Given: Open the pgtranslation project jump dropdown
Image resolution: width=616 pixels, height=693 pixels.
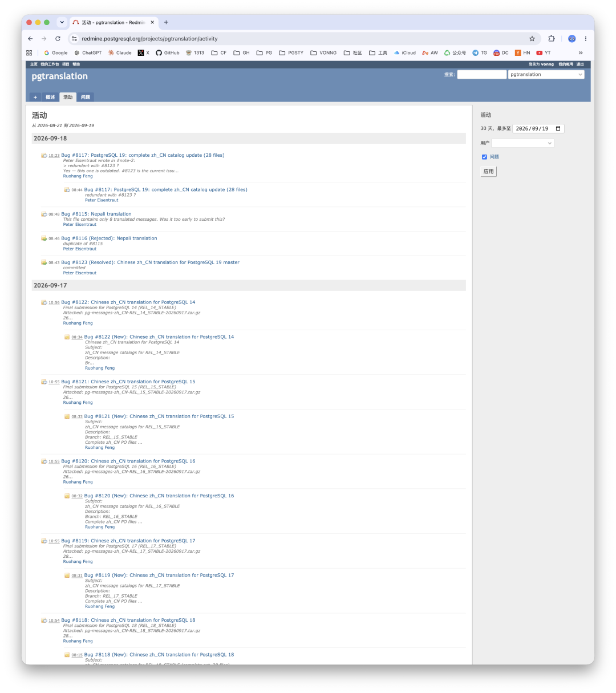Looking at the screenshot, I should click(546, 75).
